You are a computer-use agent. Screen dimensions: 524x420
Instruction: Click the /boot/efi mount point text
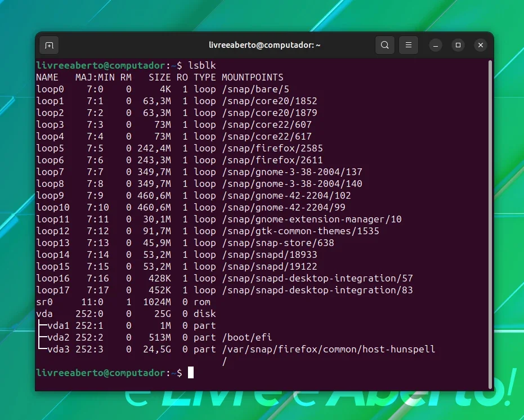coord(247,337)
